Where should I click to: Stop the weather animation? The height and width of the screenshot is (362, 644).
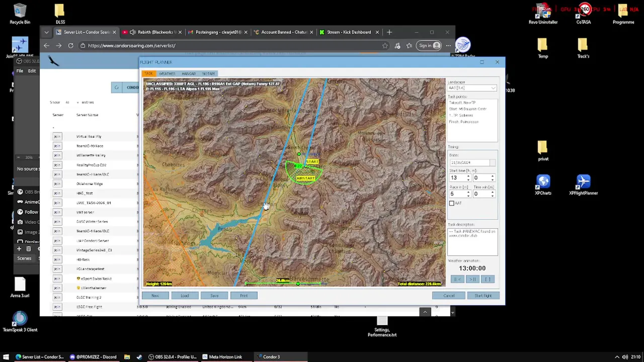click(x=488, y=280)
